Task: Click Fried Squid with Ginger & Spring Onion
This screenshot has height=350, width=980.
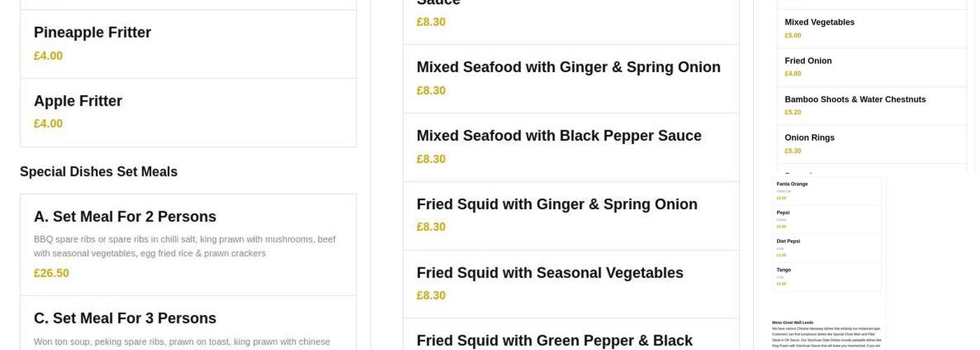Action: [x=556, y=204]
